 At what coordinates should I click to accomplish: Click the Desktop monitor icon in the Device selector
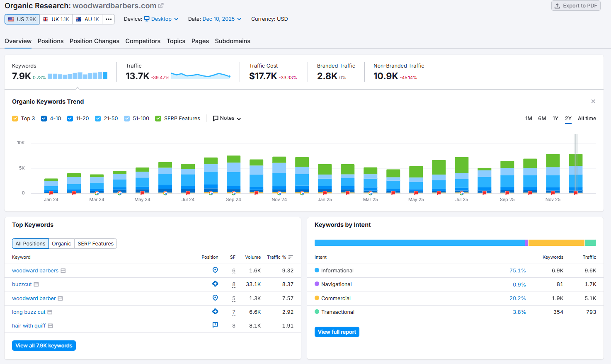coord(146,19)
